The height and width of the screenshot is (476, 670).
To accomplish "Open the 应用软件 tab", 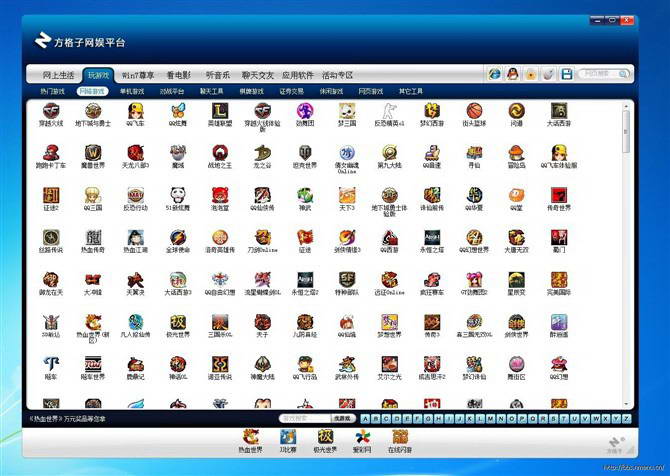I will [297, 75].
